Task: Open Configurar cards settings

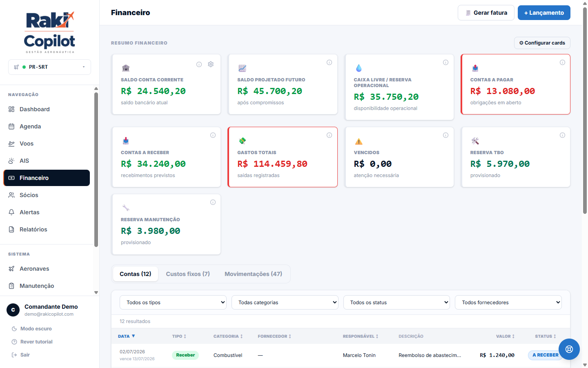Action: click(x=542, y=43)
